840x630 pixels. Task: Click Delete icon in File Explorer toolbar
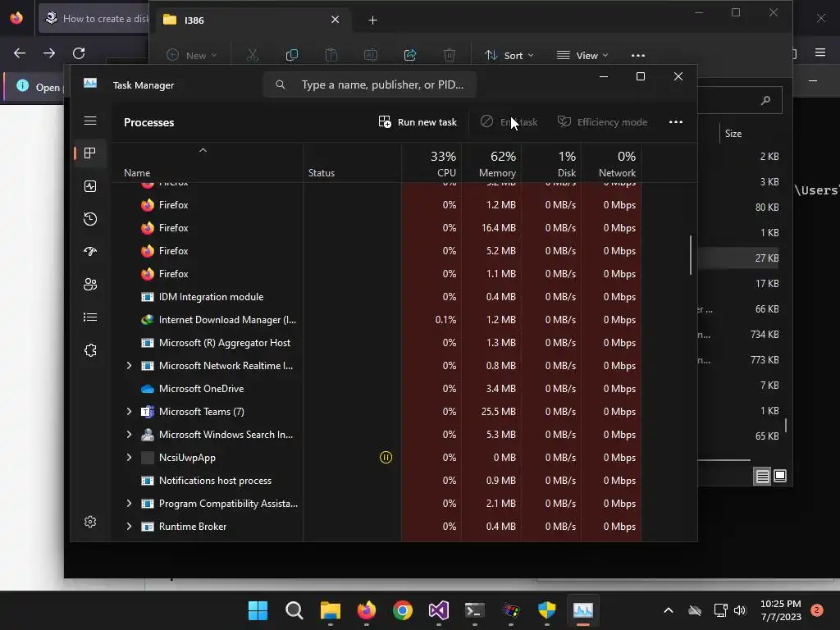point(450,55)
